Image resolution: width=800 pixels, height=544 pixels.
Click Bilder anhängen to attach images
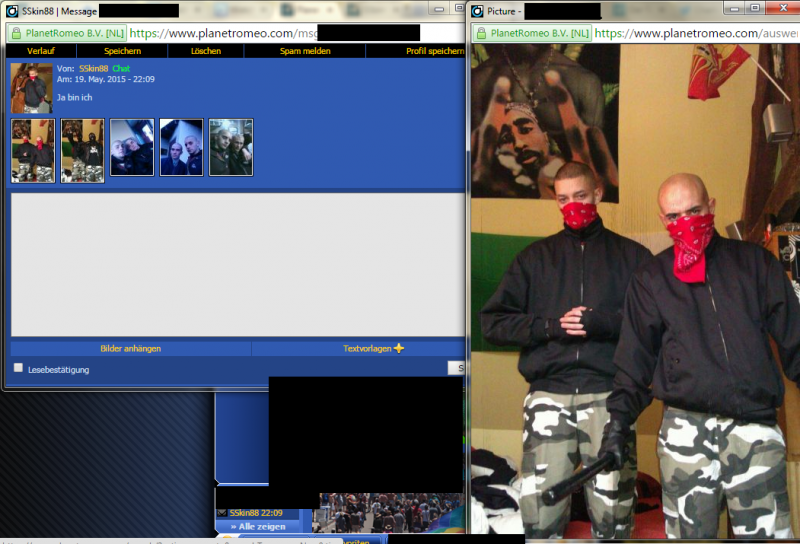coord(130,348)
